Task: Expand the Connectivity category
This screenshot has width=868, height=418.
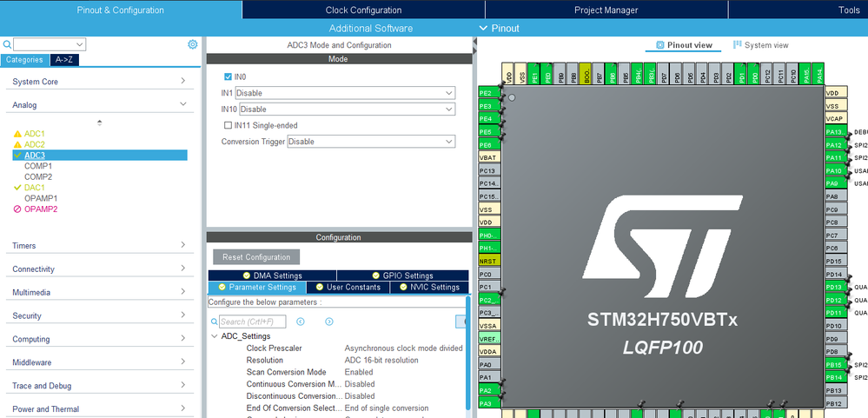Action: coord(99,269)
